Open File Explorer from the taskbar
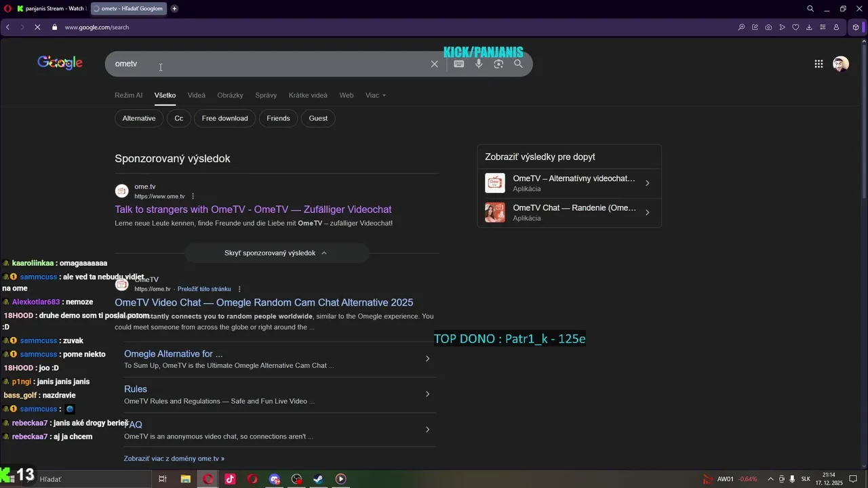Image resolution: width=868 pixels, height=488 pixels. (x=185, y=479)
